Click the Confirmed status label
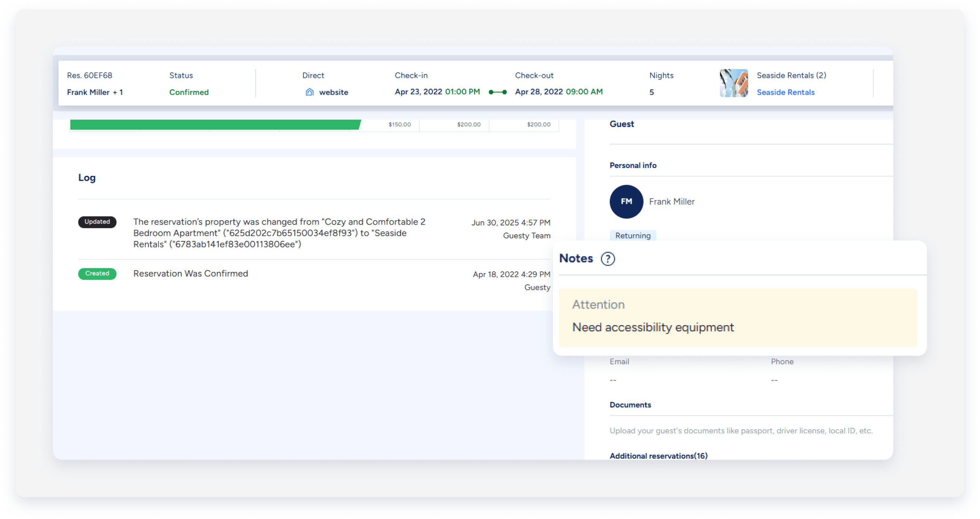Image resolution: width=980 pixels, height=519 pixels. coord(189,92)
